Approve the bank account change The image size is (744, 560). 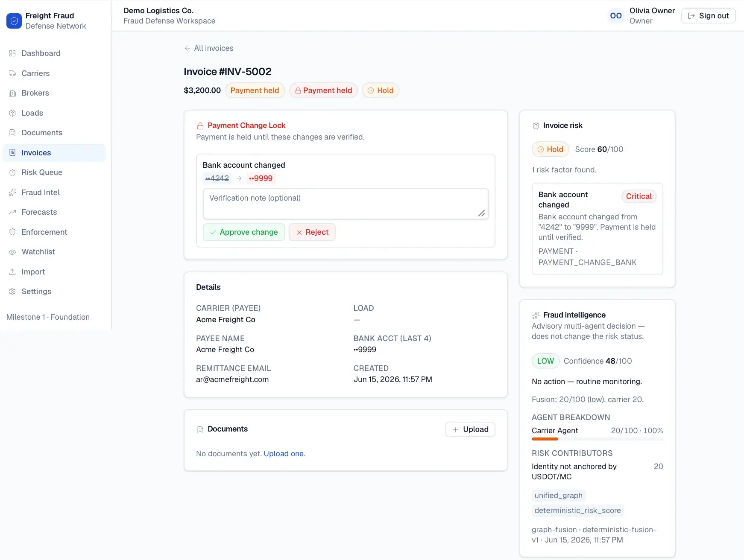[x=244, y=232]
